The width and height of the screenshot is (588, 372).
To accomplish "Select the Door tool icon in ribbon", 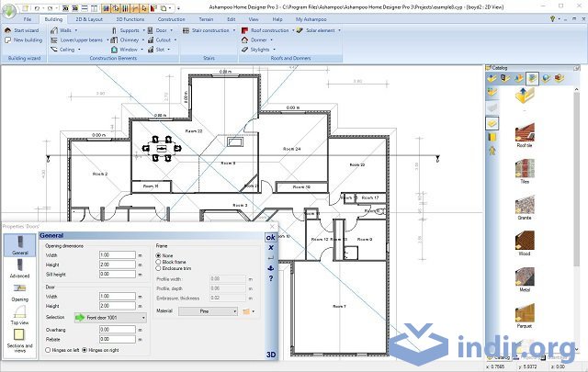I will click(x=150, y=30).
